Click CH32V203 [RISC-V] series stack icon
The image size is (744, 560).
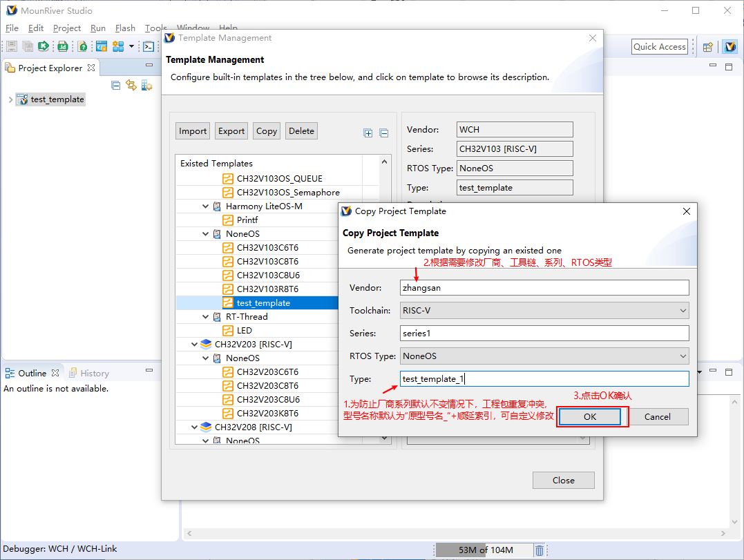coord(206,345)
